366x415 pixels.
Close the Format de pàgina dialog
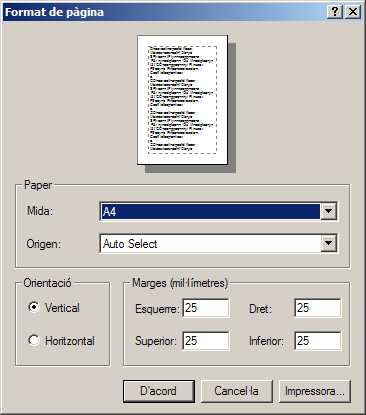(x=353, y=12)
